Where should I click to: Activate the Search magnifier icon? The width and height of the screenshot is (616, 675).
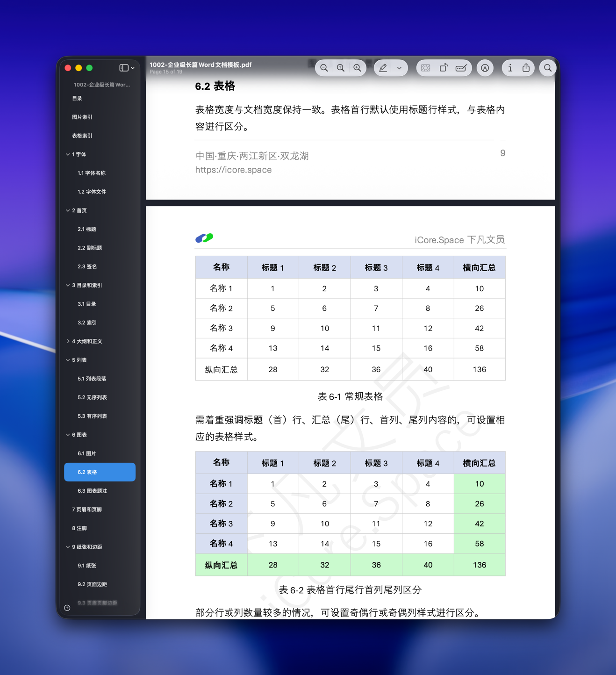(547, 68)
